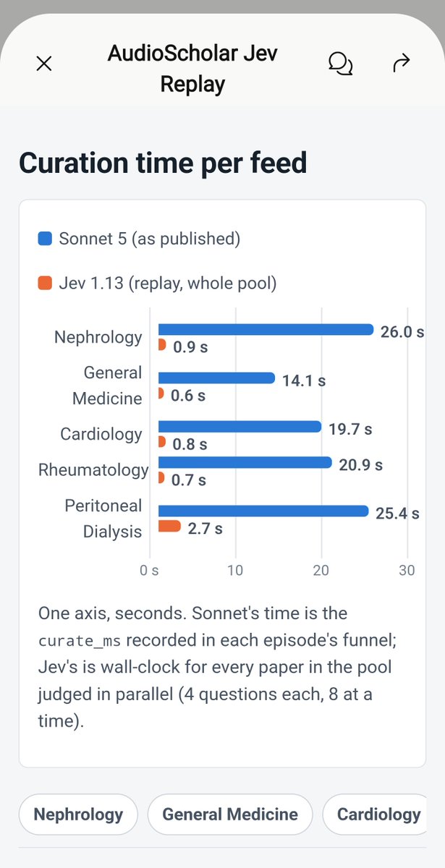The image size is (445, 868).
Task: Select the General Medicine filter chip
Action: (230, 814)
